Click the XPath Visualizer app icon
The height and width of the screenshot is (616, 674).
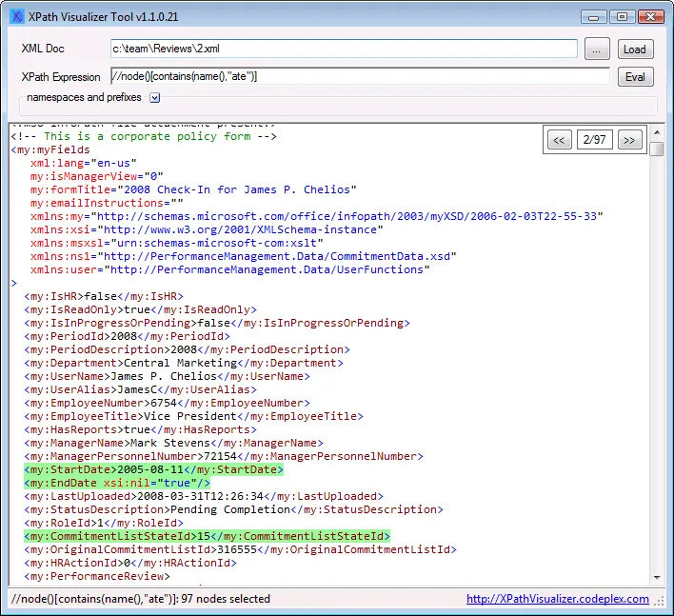tap(17, 17)
